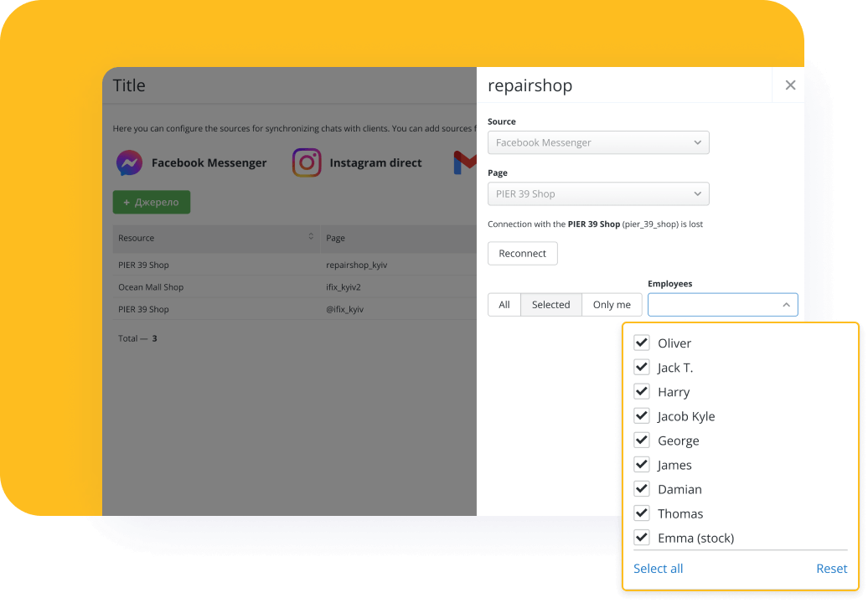Open the Ocean Mall Shop table row
Viewport: 868px width, 603px height.
click(x=151, y=287)
